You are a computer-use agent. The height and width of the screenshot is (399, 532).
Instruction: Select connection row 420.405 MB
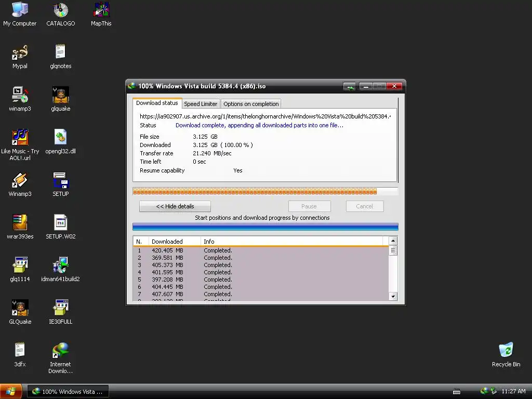[261, 250]
